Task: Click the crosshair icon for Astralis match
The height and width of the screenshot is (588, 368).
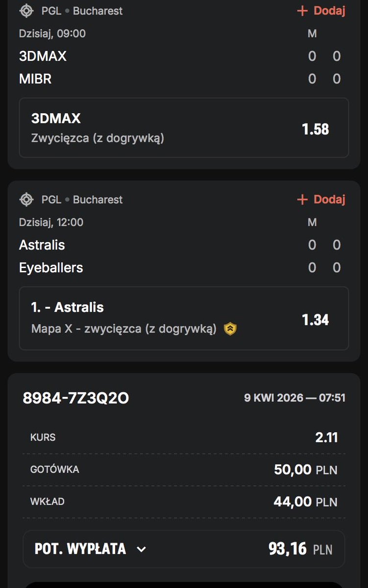Action: coord(26,199)
